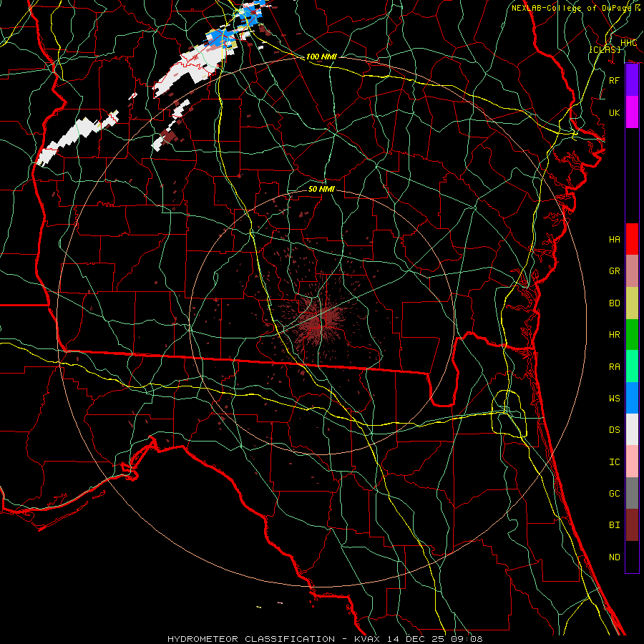This screenshot has height=644, width=644.
Task: Click the GC gray legend swatch
Action: click(632, 493)
